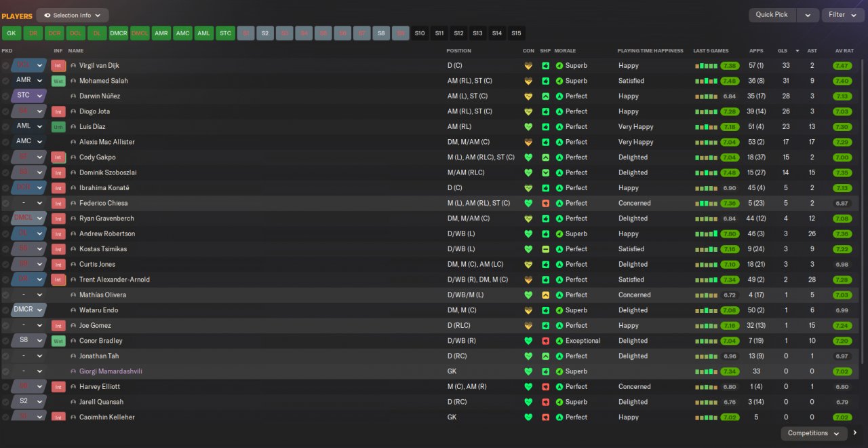868x448 pixels.
Task: Open Virgil van Dijk's player profile
Action: click(x=99, y=66)
